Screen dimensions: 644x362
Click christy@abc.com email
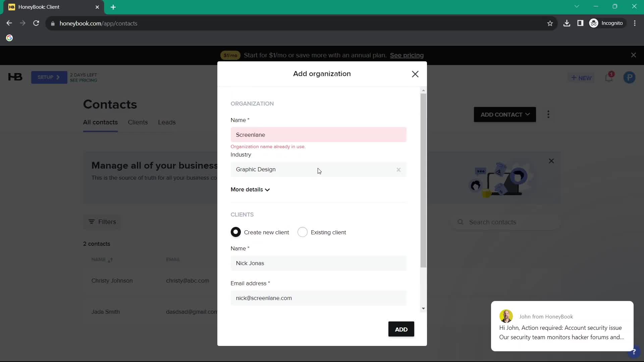pos(187,281)
